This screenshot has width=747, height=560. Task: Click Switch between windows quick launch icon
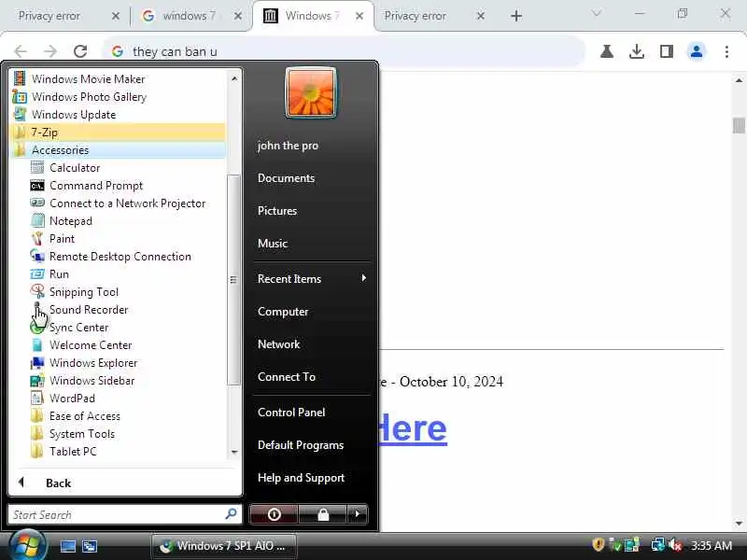[x=90, y=546]
